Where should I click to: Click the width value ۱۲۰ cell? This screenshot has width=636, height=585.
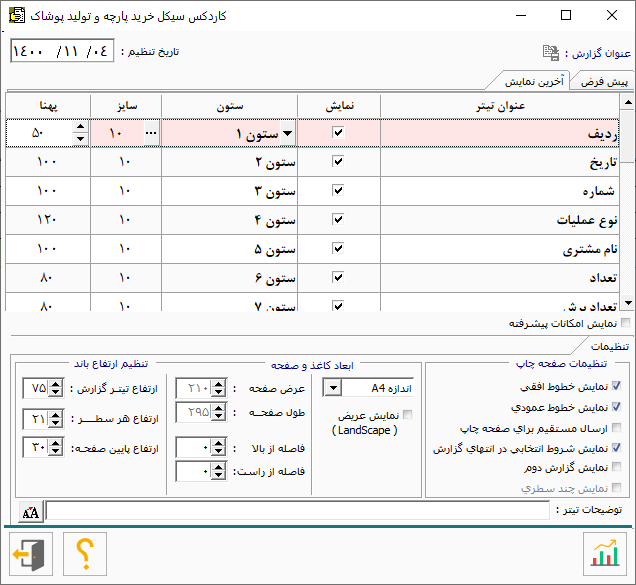[x=48, y=220]
